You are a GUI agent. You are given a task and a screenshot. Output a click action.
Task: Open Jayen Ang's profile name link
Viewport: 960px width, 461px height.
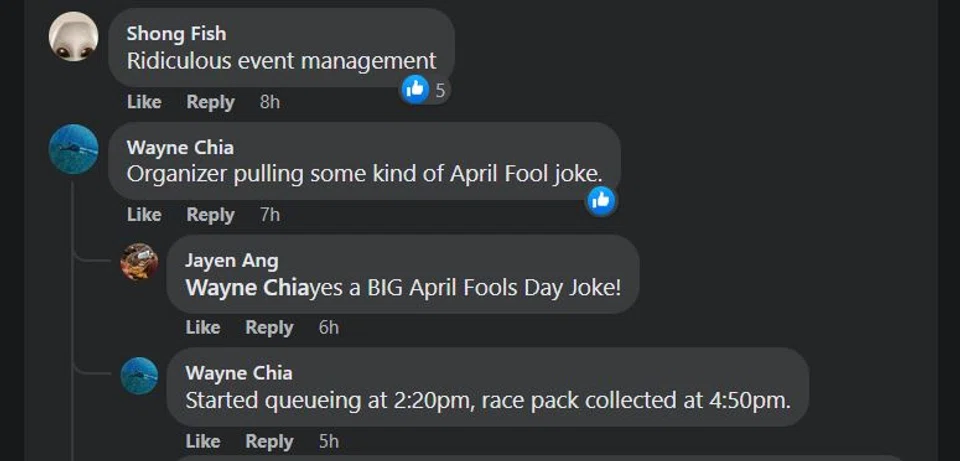coord(232,261)
